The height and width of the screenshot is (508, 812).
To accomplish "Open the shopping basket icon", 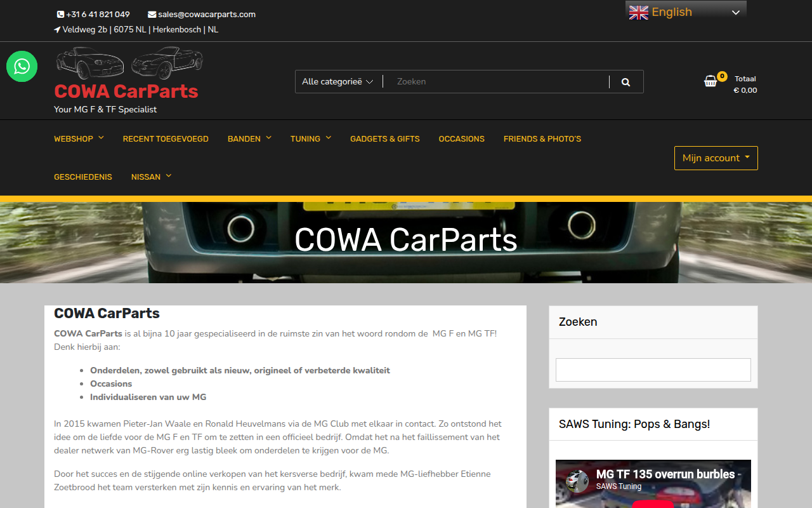I will [x=710, y=81].
